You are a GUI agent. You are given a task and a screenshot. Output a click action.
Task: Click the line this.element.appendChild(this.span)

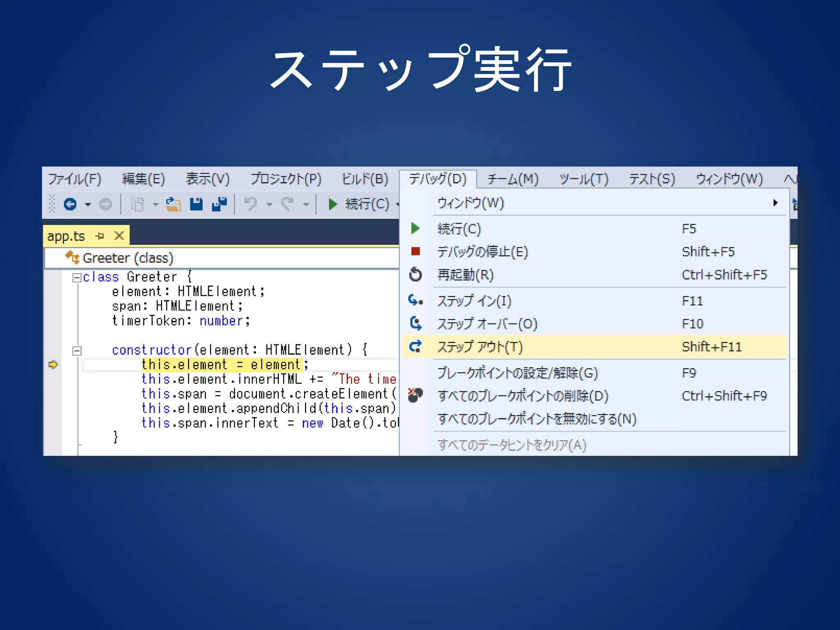(269, 408)
